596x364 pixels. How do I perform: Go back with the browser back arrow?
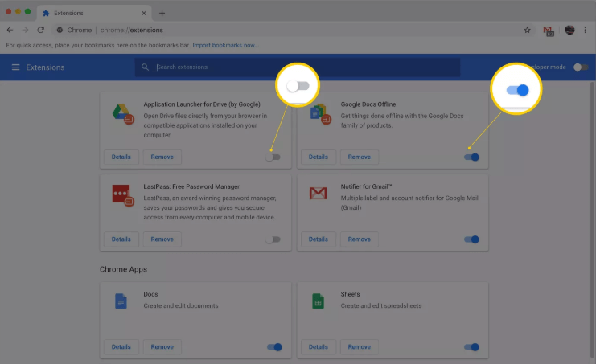click(10, 30)
